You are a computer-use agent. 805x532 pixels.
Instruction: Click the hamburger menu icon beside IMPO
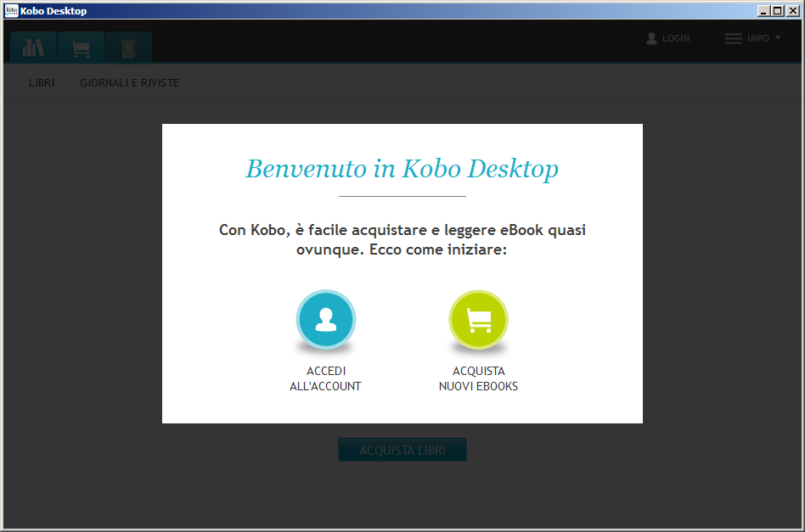point(733,38)
